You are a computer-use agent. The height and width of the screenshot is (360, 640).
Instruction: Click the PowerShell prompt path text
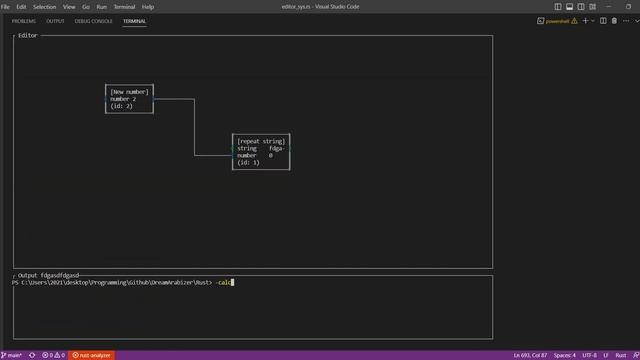(x=112, y=282)
